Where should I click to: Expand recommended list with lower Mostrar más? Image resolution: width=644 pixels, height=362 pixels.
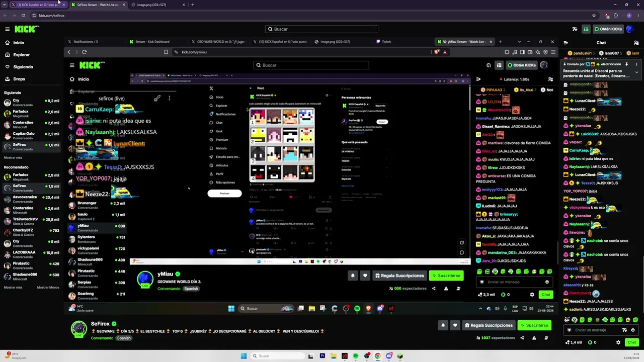(13, 287)
